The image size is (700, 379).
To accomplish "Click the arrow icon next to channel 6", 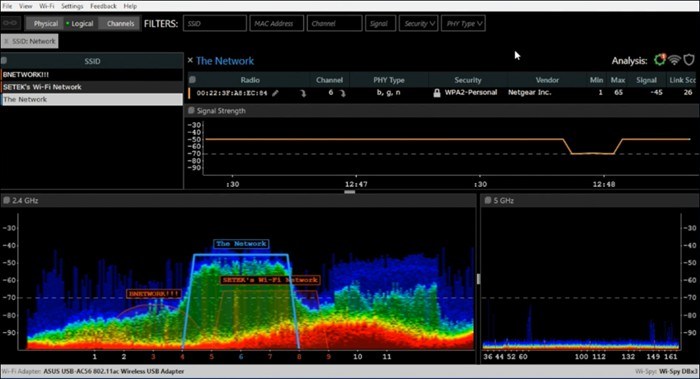I will pos(342,93).
